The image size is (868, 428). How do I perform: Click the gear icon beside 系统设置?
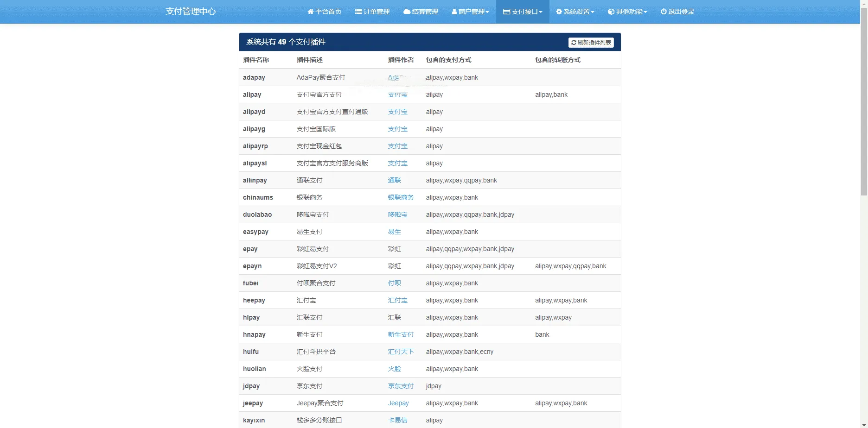point(559,12)
